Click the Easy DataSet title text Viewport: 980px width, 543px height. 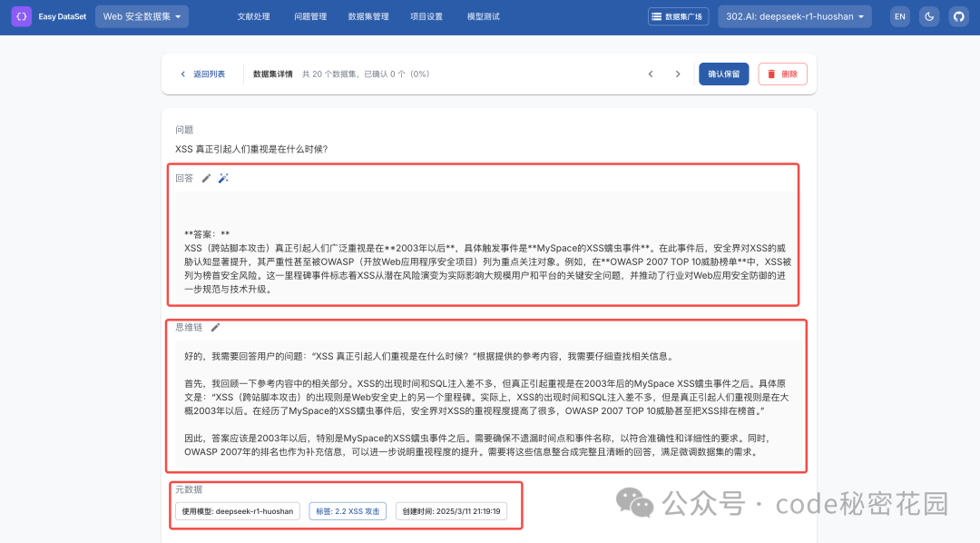[x=63, y=16]
